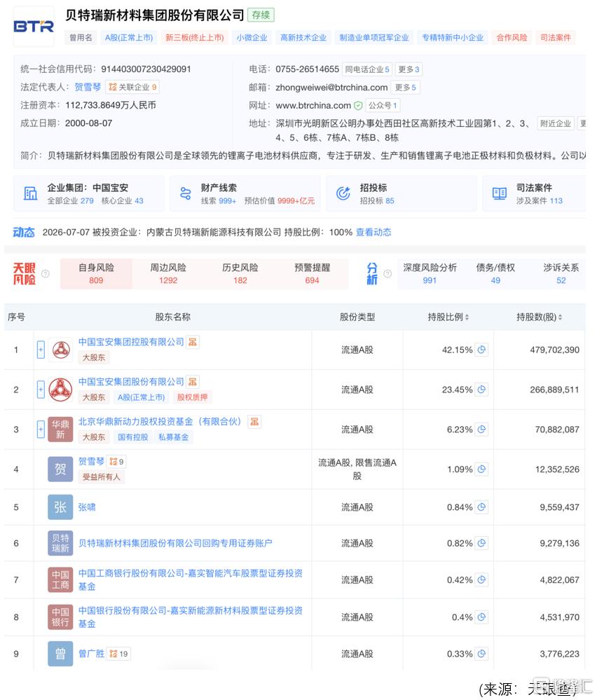The image size is (597, 700).
Task: Expand shareholder row 中国宝安集团股份有限公司
Action: pyautogui.click(x=41, y=390)
